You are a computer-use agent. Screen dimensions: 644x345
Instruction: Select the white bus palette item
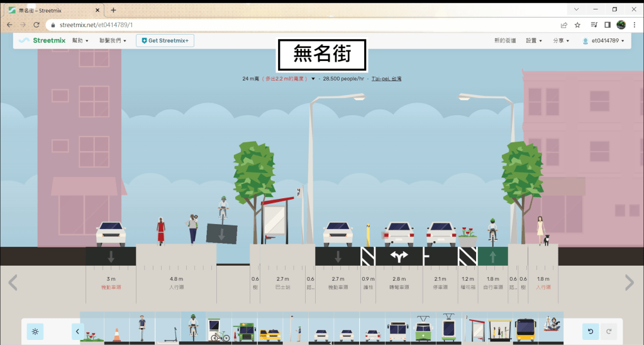coord(398,327)
